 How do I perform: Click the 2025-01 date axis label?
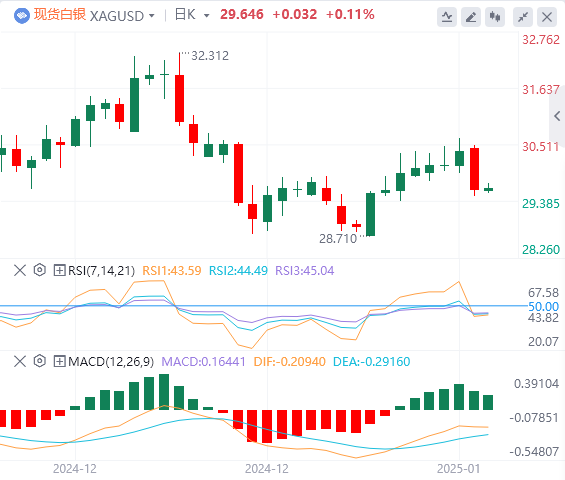458,469
